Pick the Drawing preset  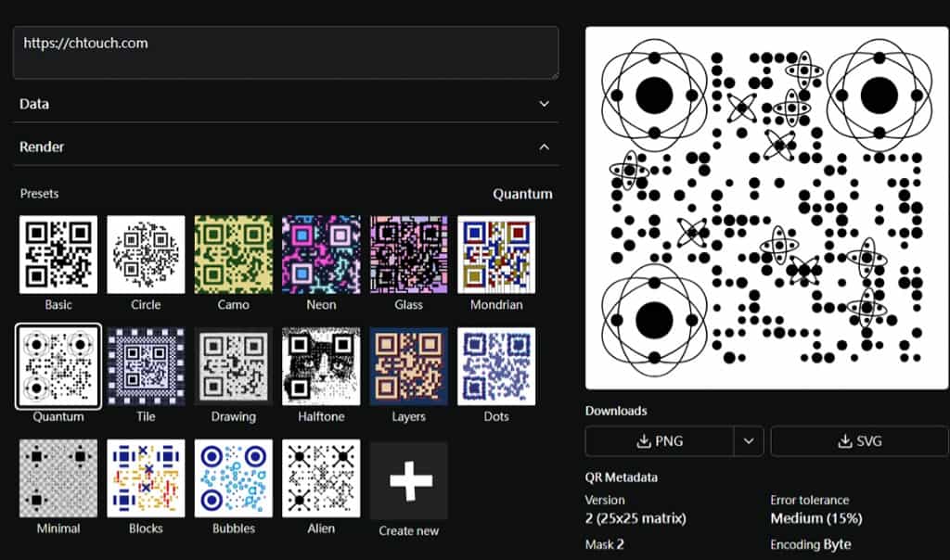tap(233, 366)
